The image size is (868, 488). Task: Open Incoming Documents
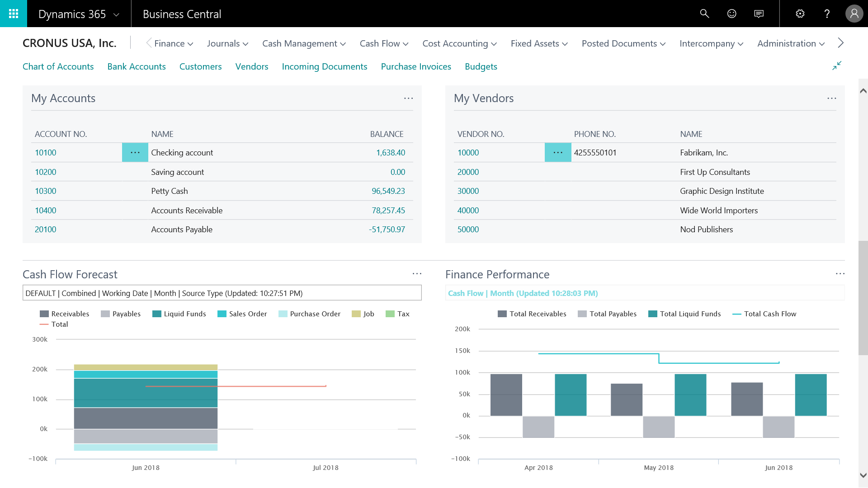tap(325, 66)
